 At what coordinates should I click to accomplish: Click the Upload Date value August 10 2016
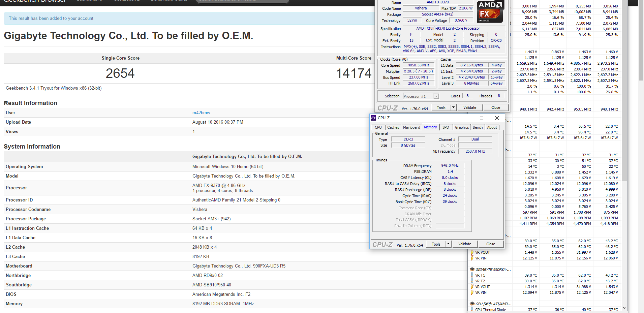click(218, 122)
